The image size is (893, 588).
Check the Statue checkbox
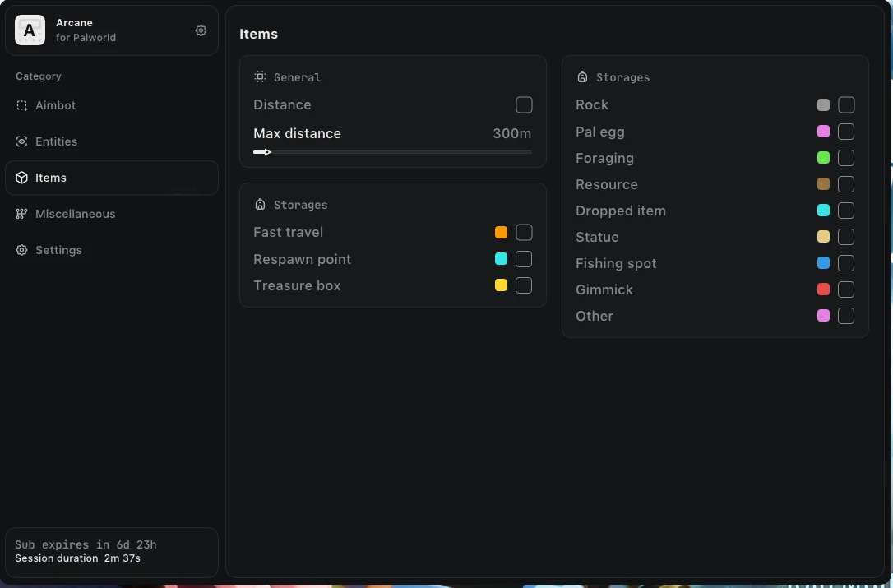point(846,237)
